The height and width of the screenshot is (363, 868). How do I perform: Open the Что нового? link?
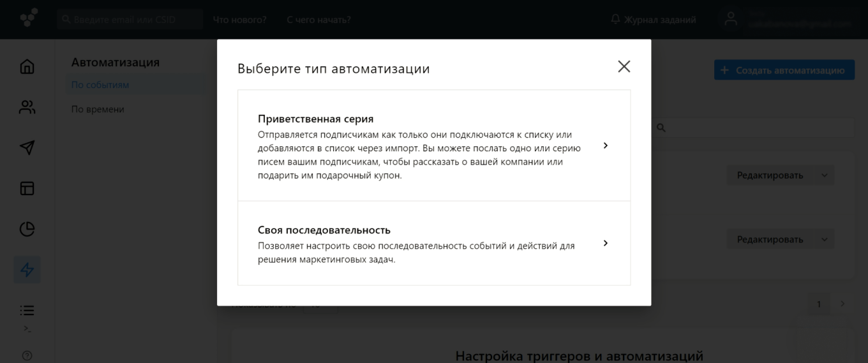(x=240, y=20)
